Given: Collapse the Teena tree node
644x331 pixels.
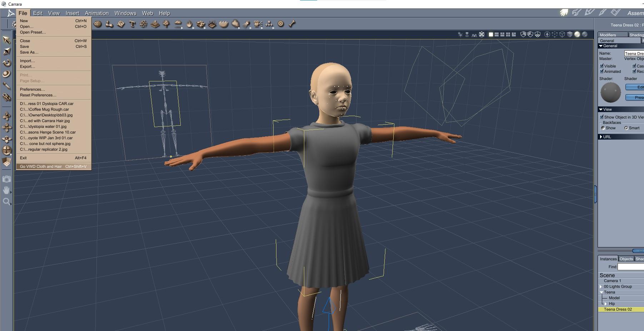Looking at the screenshot, I should pos(601,292).
